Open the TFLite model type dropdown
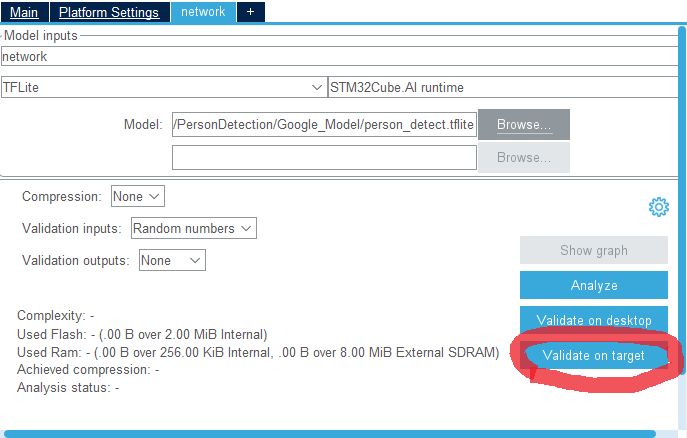 click(x=164, y=87)
